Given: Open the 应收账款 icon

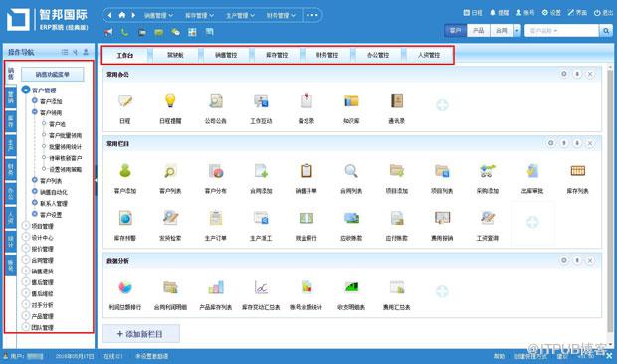Looking at the screenshot, I should click(x=351, y=218).
